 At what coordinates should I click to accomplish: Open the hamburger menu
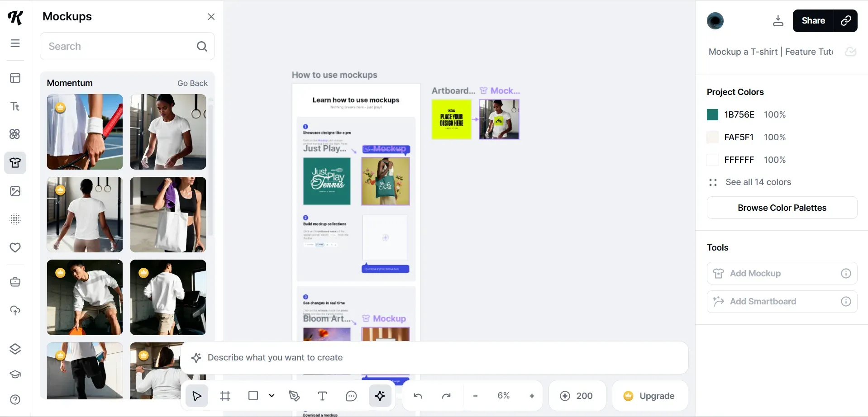coord(15,43)
